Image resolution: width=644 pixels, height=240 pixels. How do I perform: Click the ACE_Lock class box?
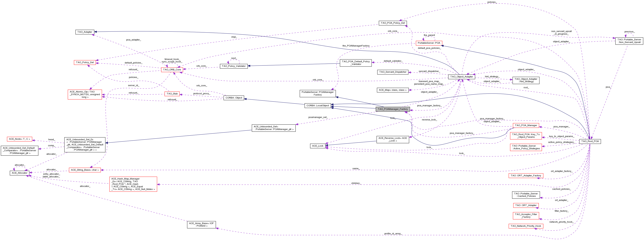317,146
